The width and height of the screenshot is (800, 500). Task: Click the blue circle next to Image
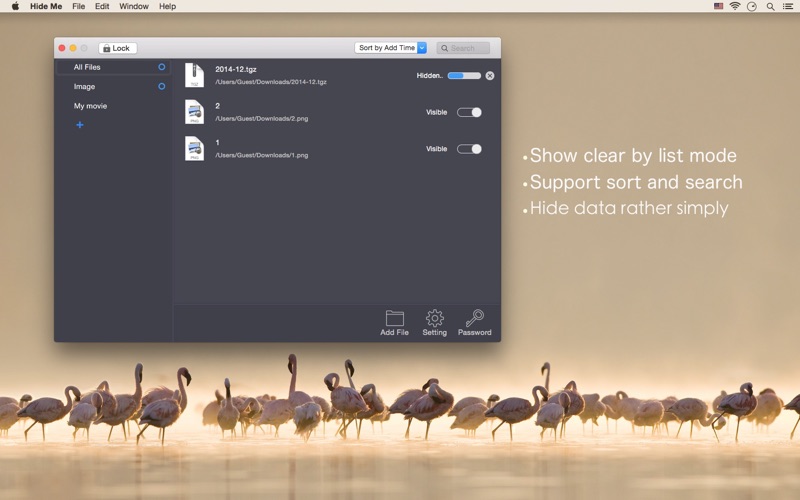pos(162,86)
